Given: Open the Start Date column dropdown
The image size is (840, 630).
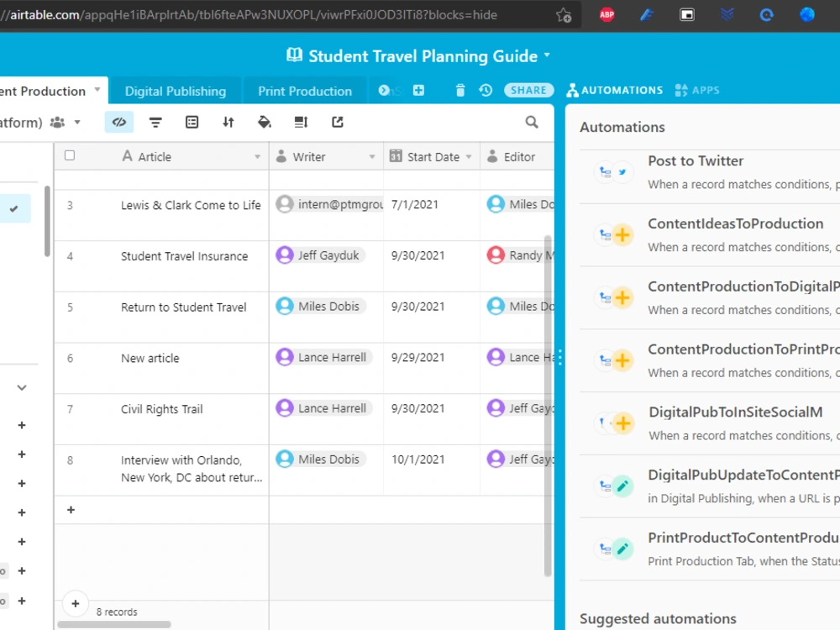Looking at the screenshot, I should click(469, 157).
